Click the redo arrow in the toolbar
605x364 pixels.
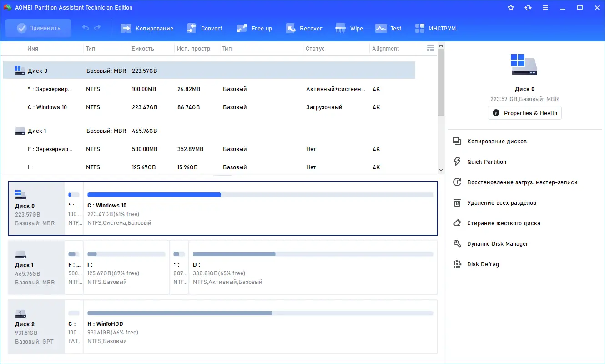(x=97, y=28)
